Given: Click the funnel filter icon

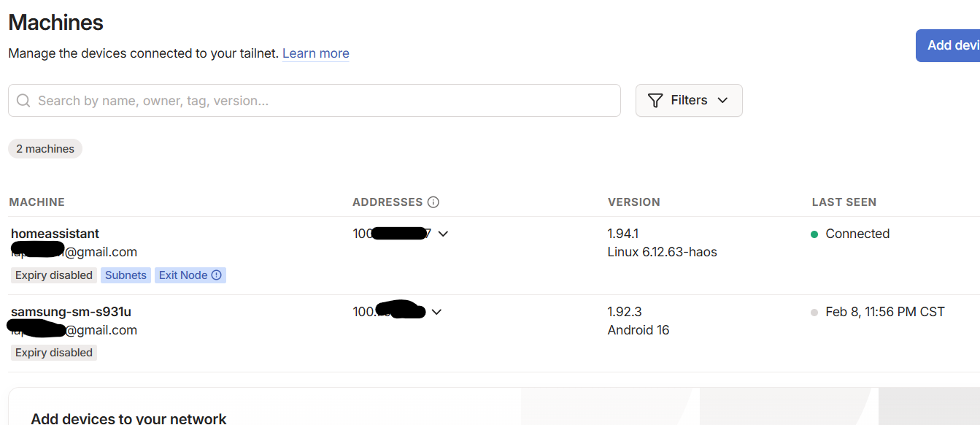Looking at the screenshot, I should pyautogui.click(x=655, y=101).
